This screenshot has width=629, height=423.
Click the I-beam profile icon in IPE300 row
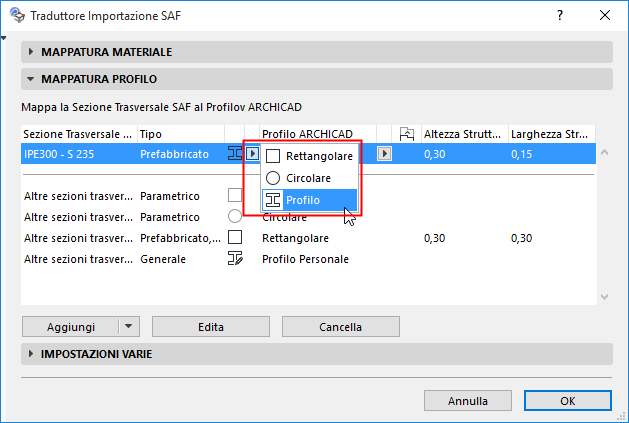coord(235,154)
